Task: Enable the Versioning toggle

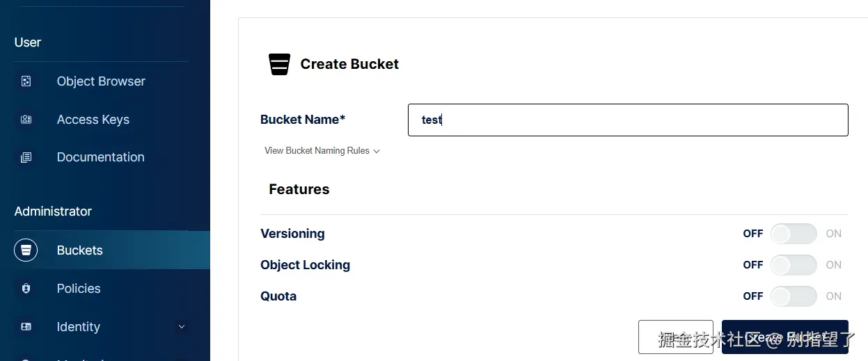Action: [x=793, y=234]
